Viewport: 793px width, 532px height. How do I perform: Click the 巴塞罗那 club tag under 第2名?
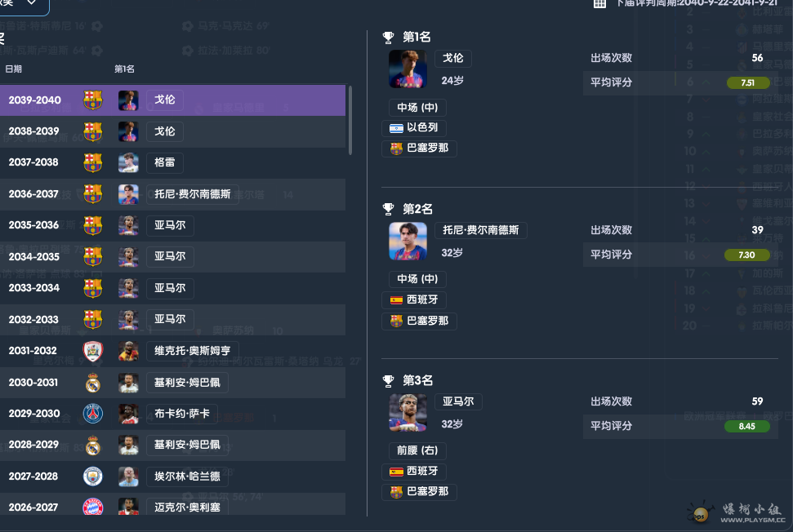[419, 321]
